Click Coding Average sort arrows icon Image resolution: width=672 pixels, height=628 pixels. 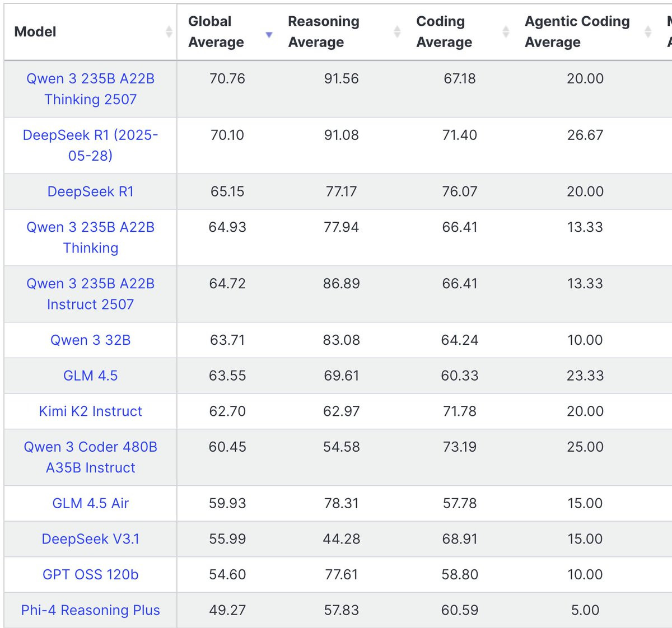point(506,32)
